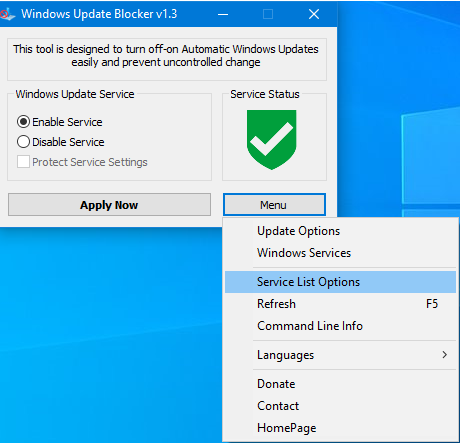The height and width of the screenshot is (443, 460).
Task: Expand the Languages submenu arrow
Action: 444,355
